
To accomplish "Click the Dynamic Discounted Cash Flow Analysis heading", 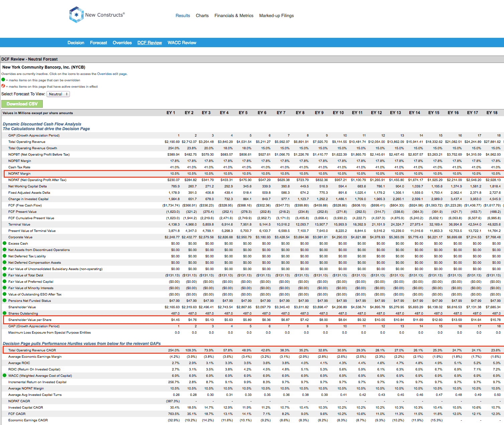I will [x=42, y=124].
